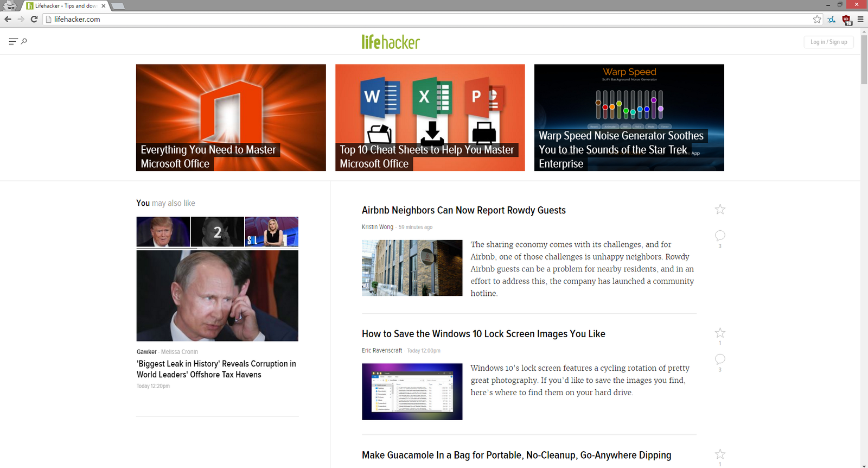Click the Lifehacker logo
Viewport: 868px width, 468px height.
click(x=391, y=42)
